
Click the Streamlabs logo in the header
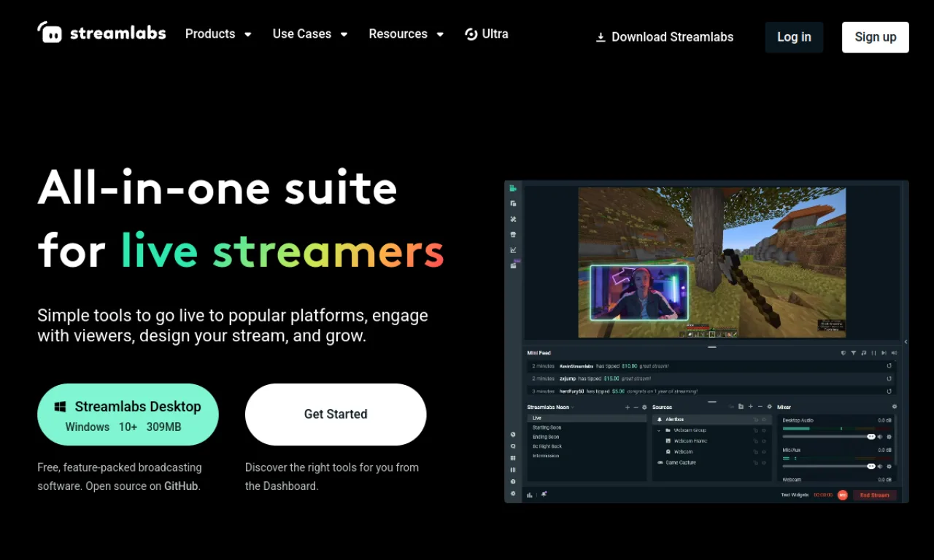pos(101,33)
